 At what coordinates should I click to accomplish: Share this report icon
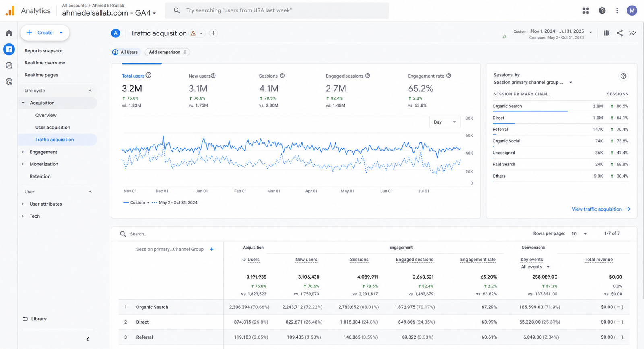[619, 33]
